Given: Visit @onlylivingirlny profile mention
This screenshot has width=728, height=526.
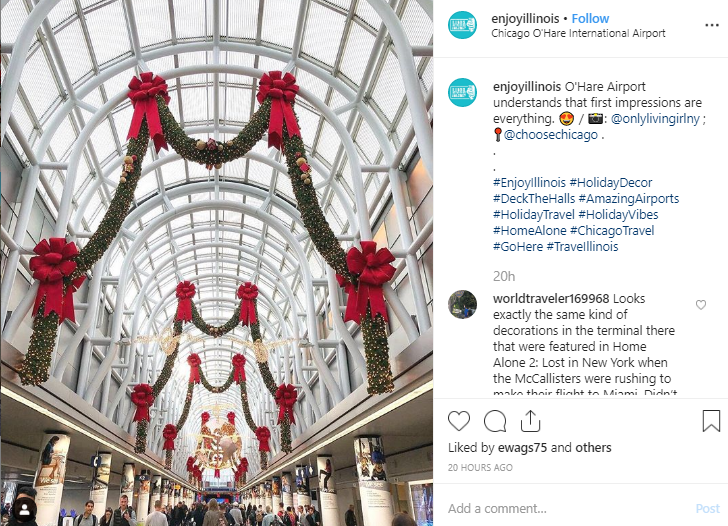Looking at the screenshot, I should (655, 118).
